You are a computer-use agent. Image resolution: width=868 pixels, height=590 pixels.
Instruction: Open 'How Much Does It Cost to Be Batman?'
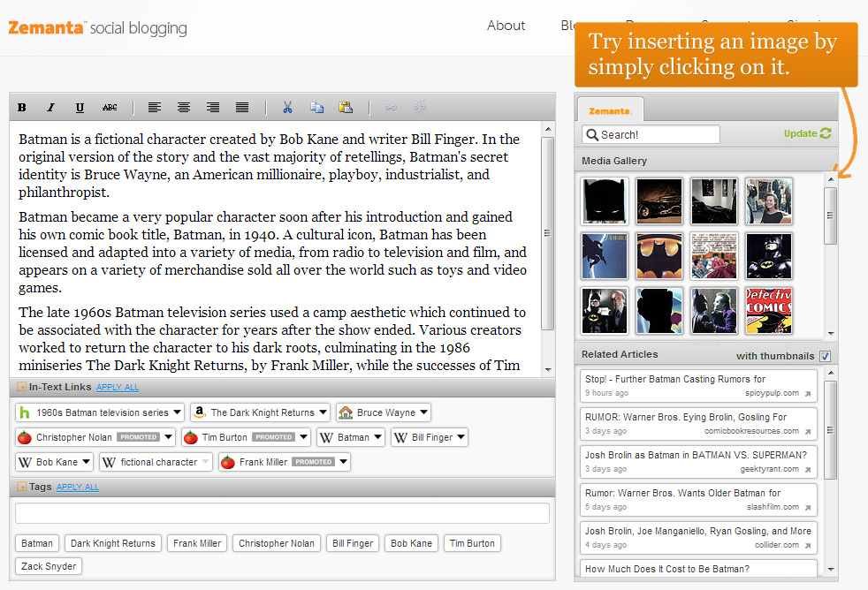pos(698,569)
